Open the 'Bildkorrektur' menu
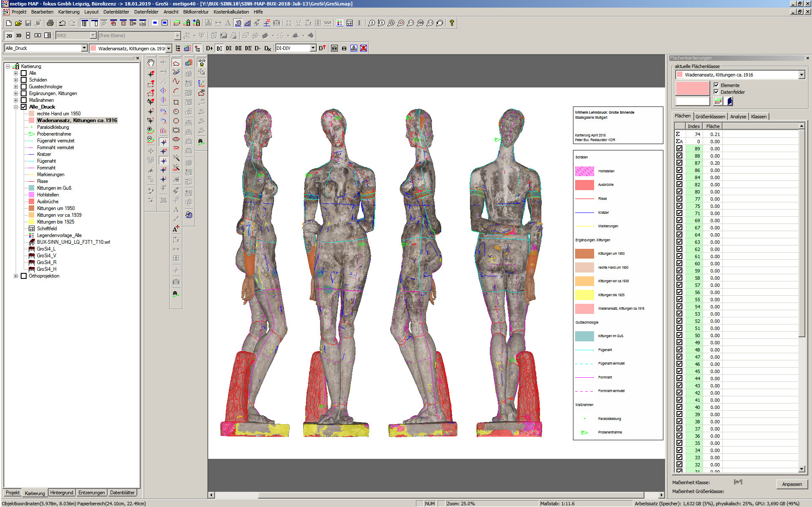Viewport: 812px width, 507px height. click(196, 12)
